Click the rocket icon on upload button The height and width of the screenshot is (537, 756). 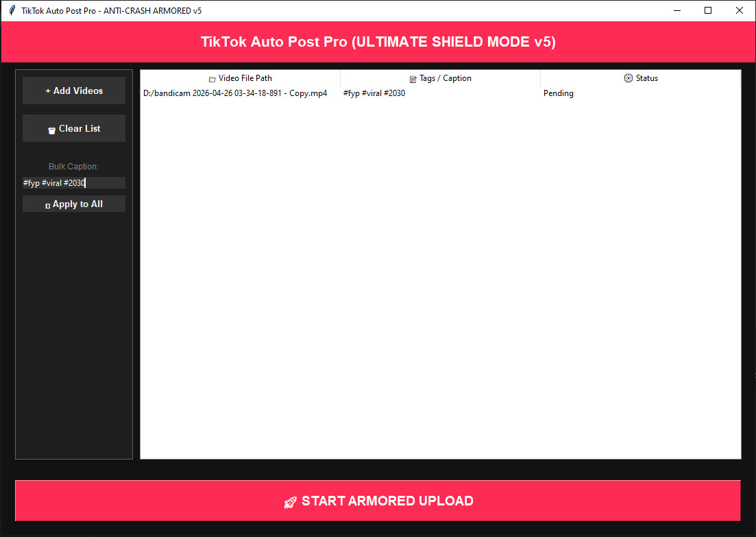290,502
